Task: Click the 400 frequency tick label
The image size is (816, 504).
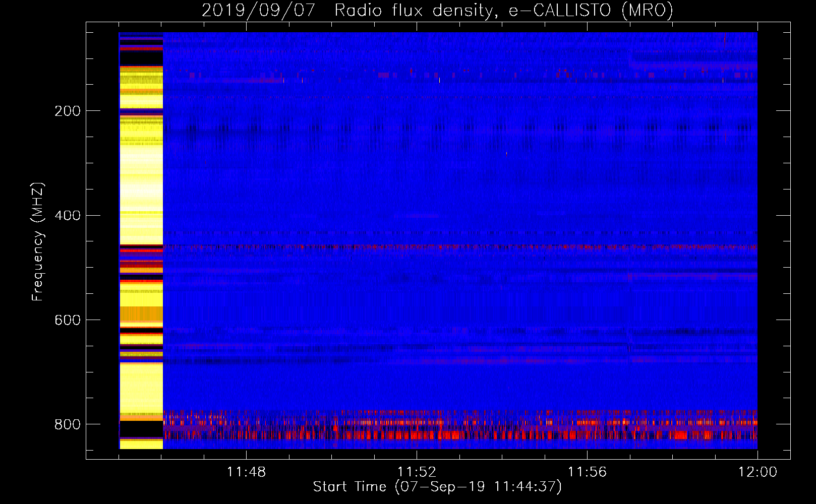Action: click(x=68, y=216)
